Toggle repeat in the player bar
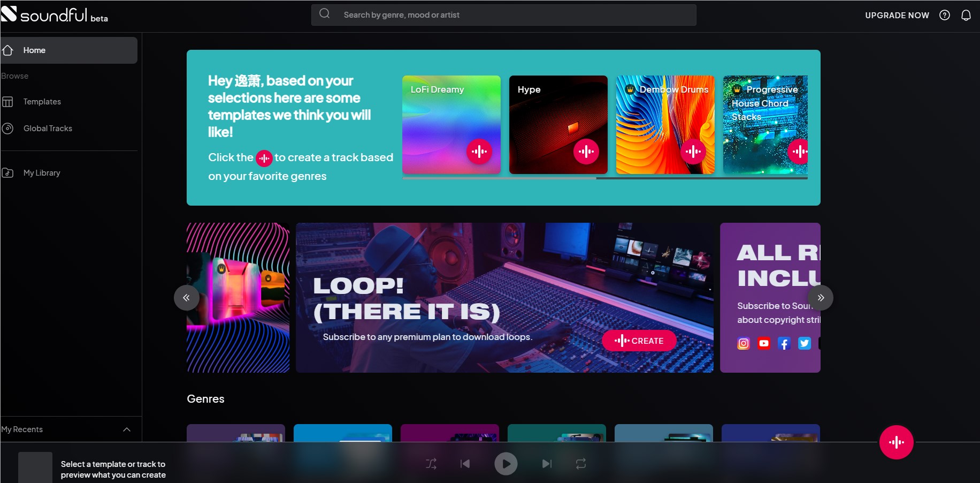The width and height of the screenshot is (980, 483). pyautogui.click(x=580, y=464)
